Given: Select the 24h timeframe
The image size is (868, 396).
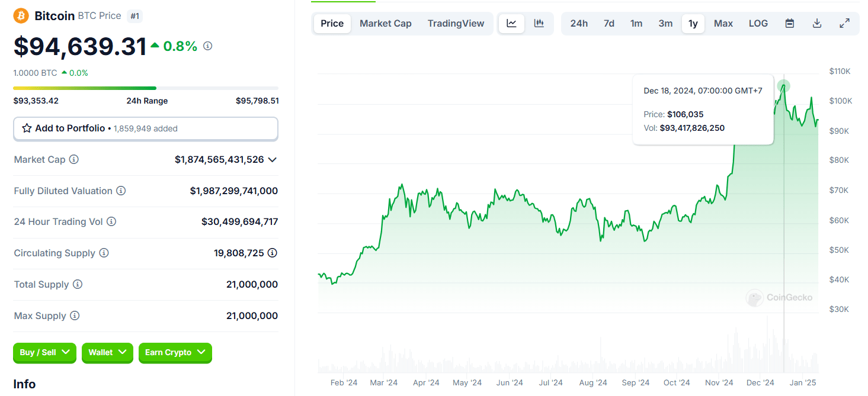Looking at the screenshot, I should 579,23.
